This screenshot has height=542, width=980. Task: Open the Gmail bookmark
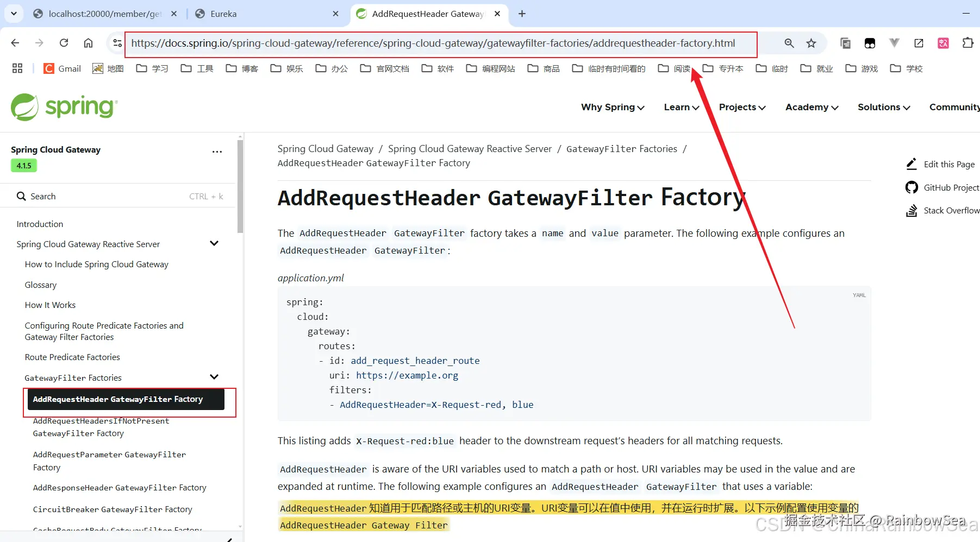(63, 68)
